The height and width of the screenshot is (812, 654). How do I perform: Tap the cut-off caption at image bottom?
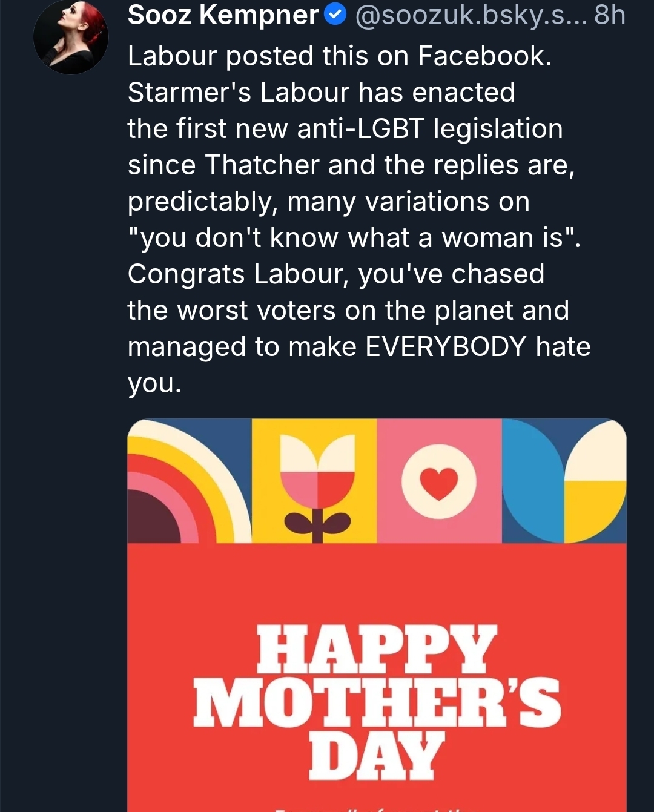coord(377,808)
